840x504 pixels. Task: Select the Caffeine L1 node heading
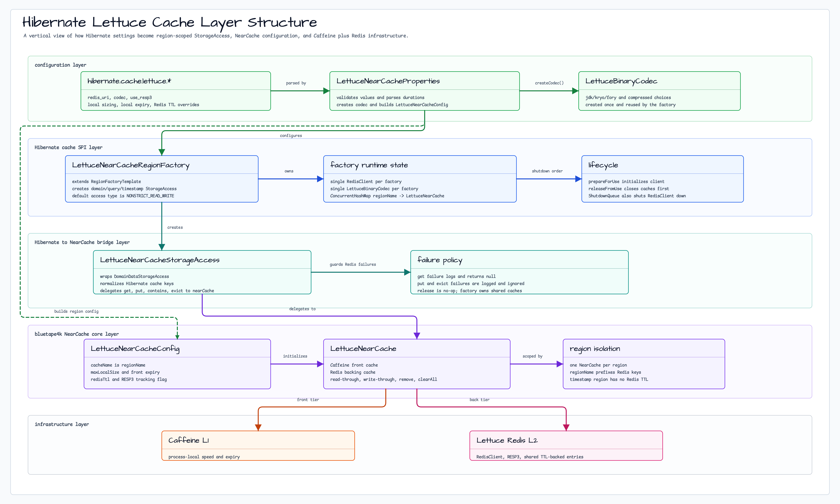189,441
